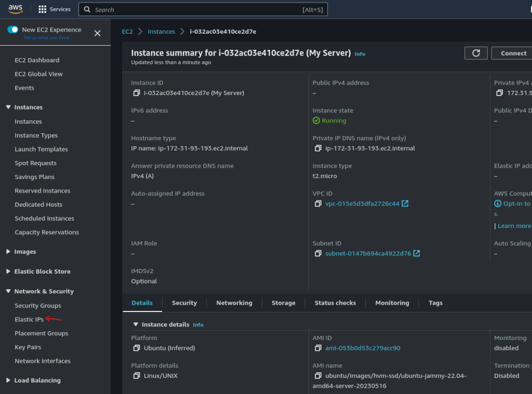The height and width of the screenshot is (394, 532).
Task: Expand the Elastic Block Store section
Action: tap(8, 271)
